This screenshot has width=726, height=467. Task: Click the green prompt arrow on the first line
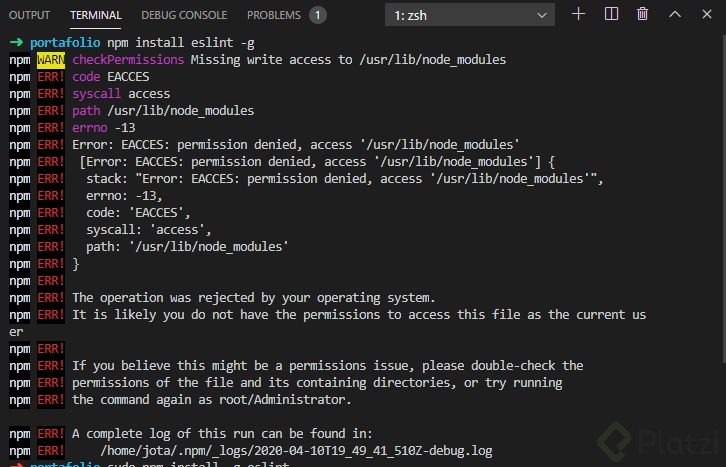[x=17, y=43]
